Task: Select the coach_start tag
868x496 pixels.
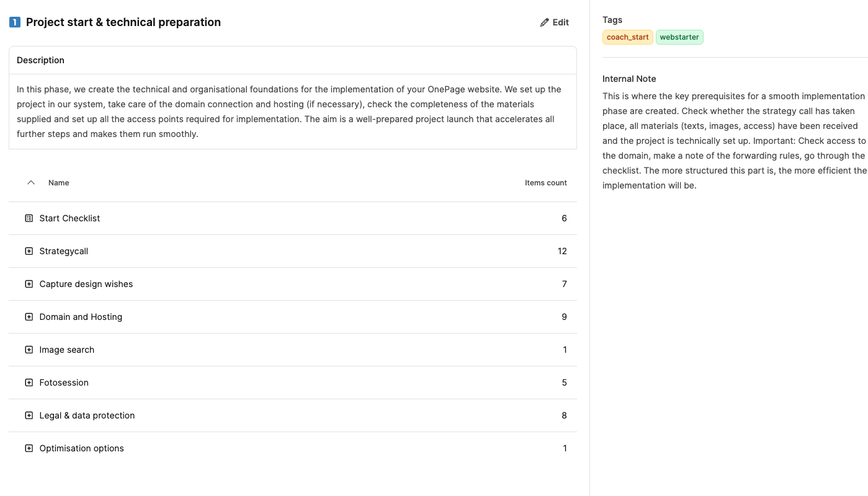Action: (627, 37)
